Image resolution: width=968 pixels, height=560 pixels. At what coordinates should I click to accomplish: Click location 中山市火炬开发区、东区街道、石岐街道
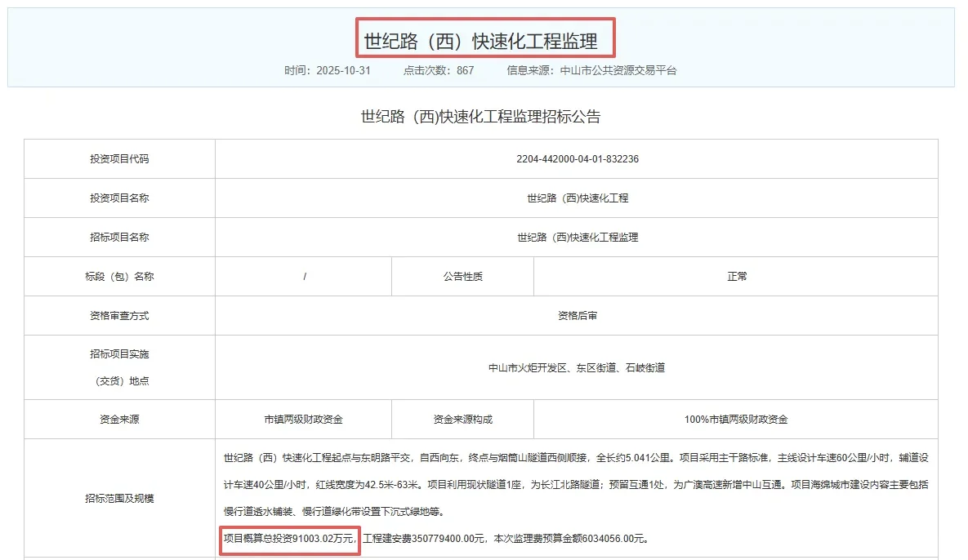pyautogui.click(x=577, y=367)
